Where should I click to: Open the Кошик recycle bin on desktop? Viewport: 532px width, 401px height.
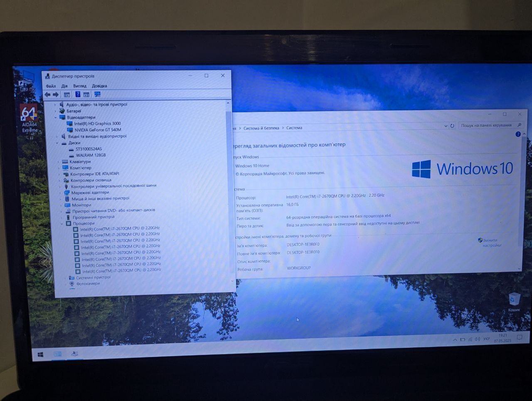click(x=514, y=302)
